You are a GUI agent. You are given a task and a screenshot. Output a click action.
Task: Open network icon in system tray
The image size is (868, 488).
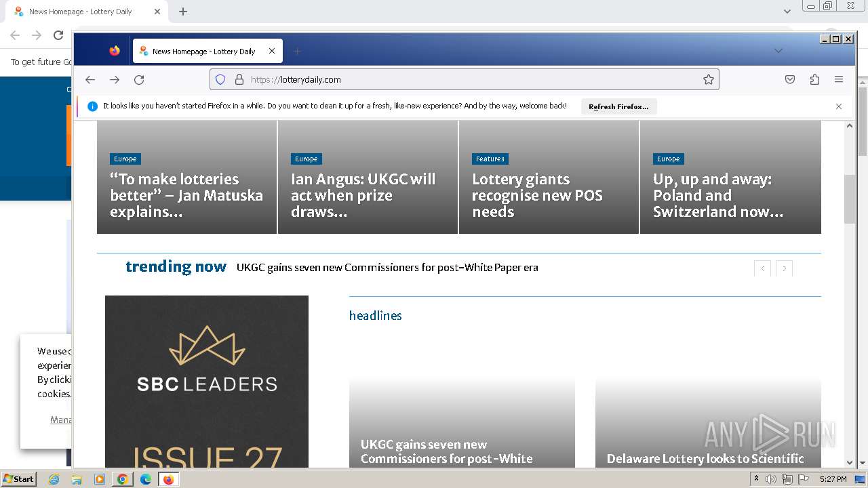(x=787, y=479)
